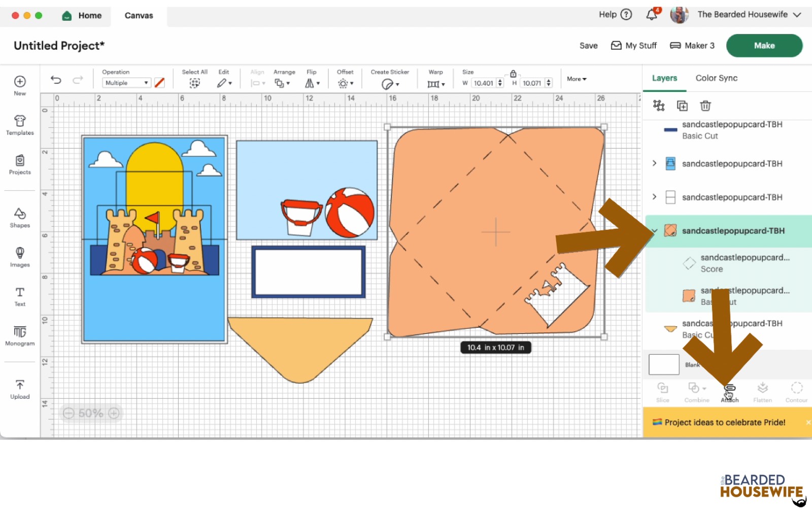Click the Group layers icon

coord(659,106)
